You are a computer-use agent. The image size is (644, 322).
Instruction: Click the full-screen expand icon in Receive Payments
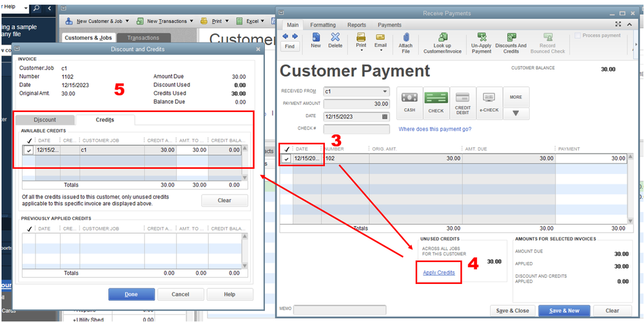tap(618, 24)
